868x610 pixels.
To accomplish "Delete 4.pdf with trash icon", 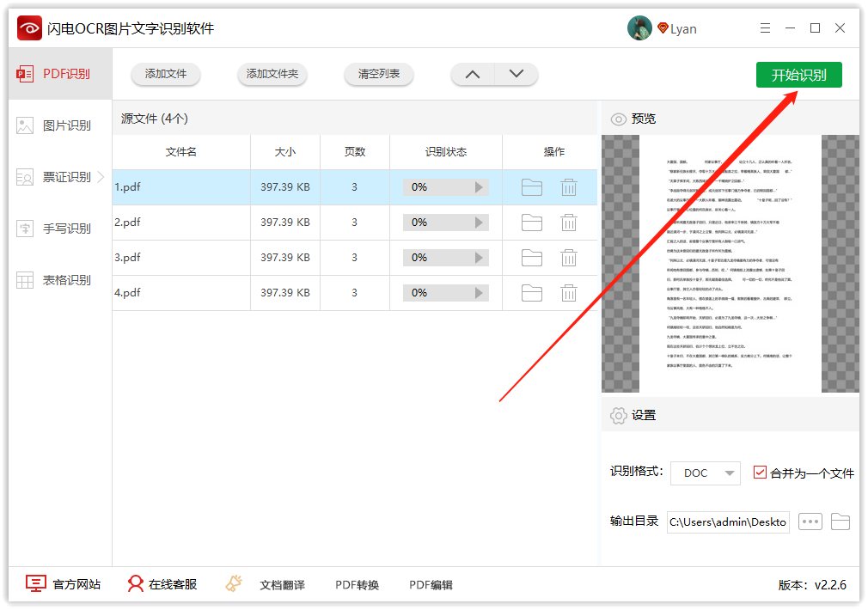I will point(569,293).
